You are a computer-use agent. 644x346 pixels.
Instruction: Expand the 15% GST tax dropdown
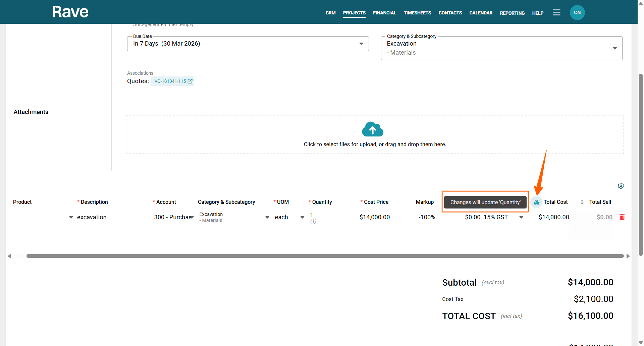(x=521, y=217)
